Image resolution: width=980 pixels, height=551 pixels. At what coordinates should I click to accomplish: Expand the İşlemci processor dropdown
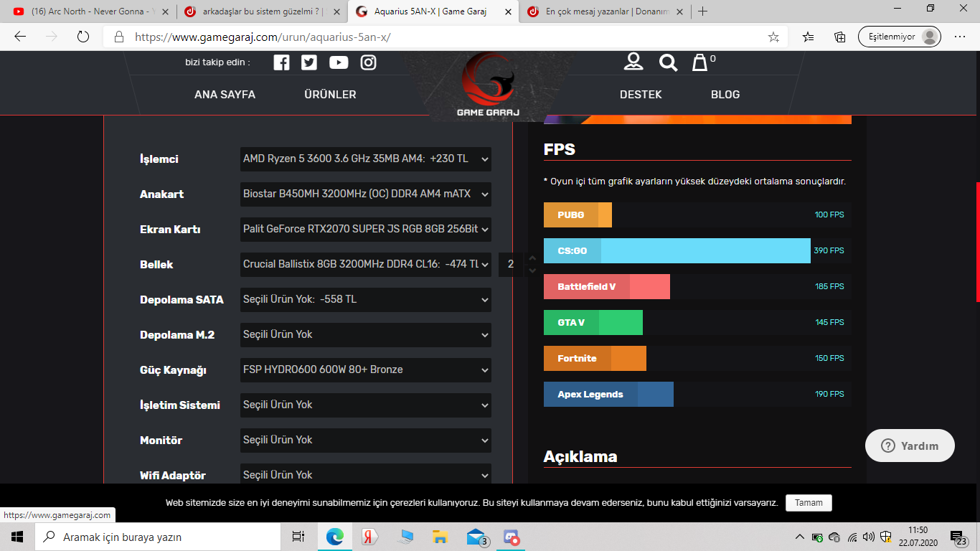[x=366, y=159]
